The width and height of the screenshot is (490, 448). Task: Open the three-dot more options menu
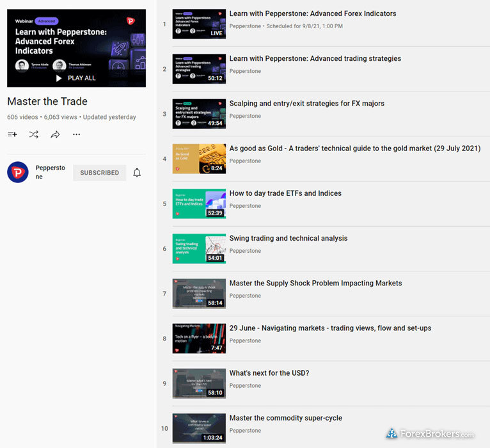click(77, 134)
